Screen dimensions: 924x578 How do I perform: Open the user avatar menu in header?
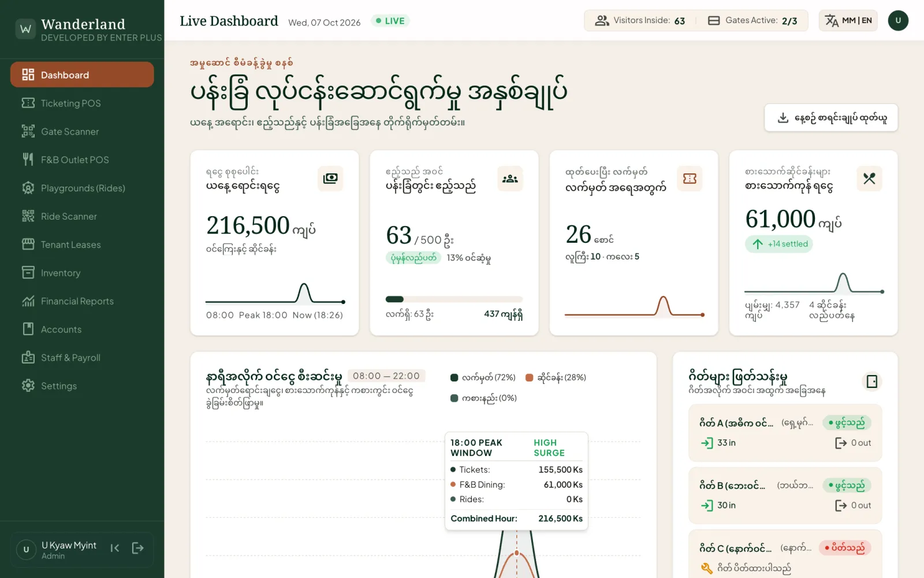(898, 21)
